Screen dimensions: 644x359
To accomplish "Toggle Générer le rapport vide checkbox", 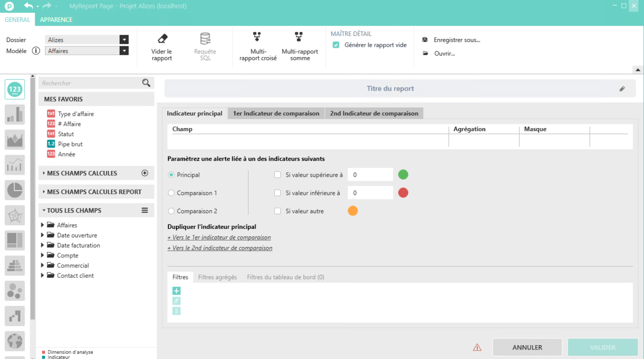I will 336,45.
